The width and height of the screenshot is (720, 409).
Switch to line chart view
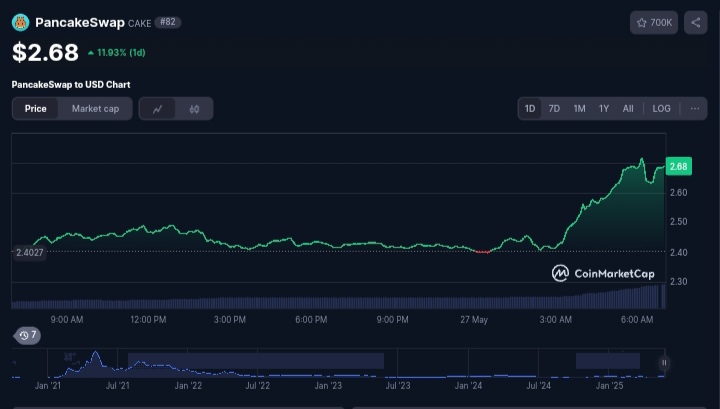tap(158, 109)
